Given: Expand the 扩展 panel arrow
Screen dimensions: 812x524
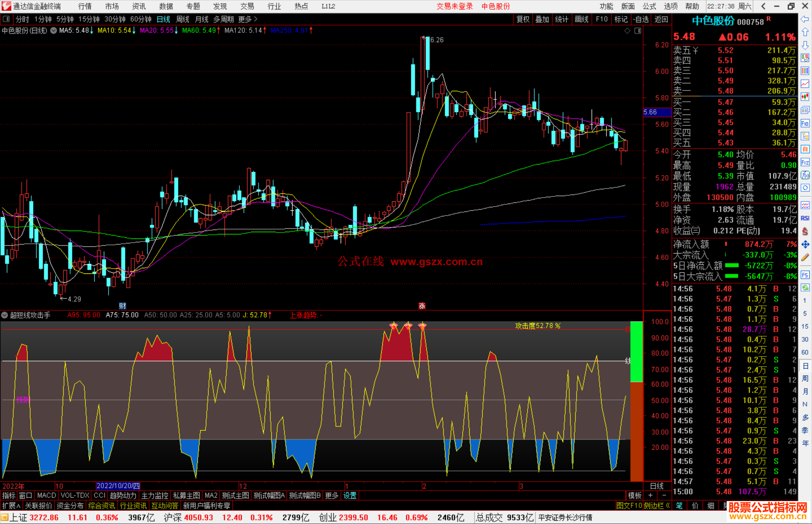Looking at the screenshot, I should point(11,506).
